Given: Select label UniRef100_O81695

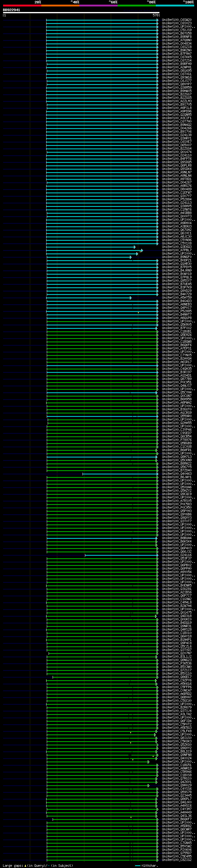Looking at the screenshot, I should click(177, 71).
